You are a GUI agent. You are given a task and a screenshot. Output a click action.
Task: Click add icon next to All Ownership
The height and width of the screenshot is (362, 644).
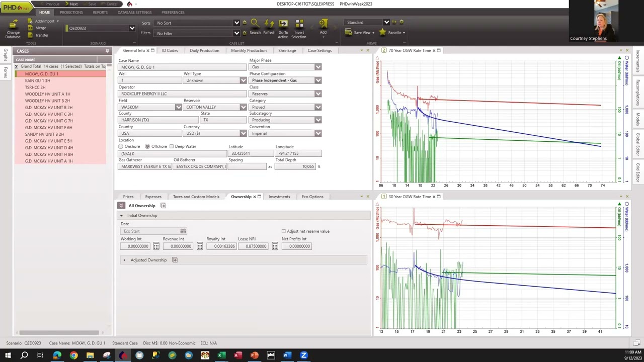coord(163,206)
